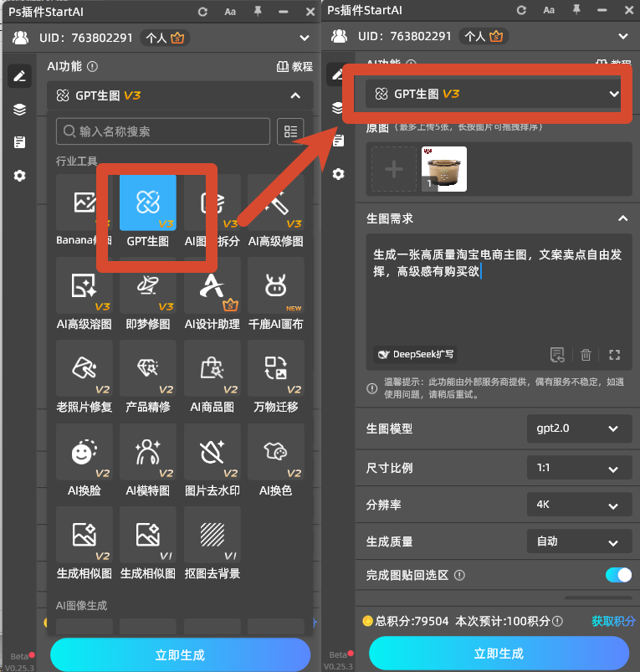Click the plus add-image upload box
The height and width of the screenshot is (672, 640).
pos(394,169)
